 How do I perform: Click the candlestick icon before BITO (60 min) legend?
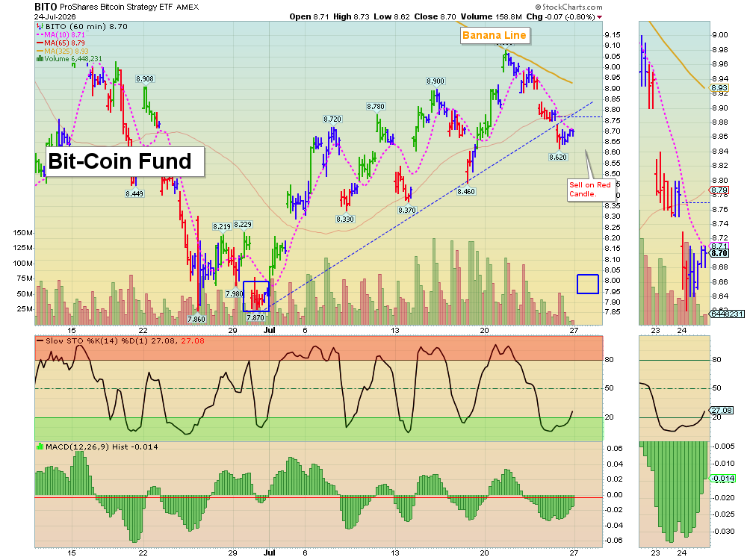click(x=40, y=27)
